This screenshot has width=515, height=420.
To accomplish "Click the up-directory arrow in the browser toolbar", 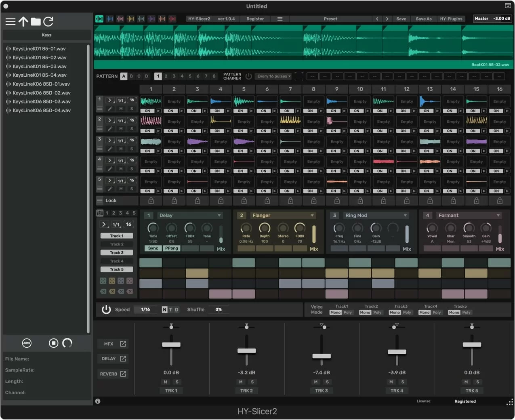I will pyautogui.click(x=23, y=22).
